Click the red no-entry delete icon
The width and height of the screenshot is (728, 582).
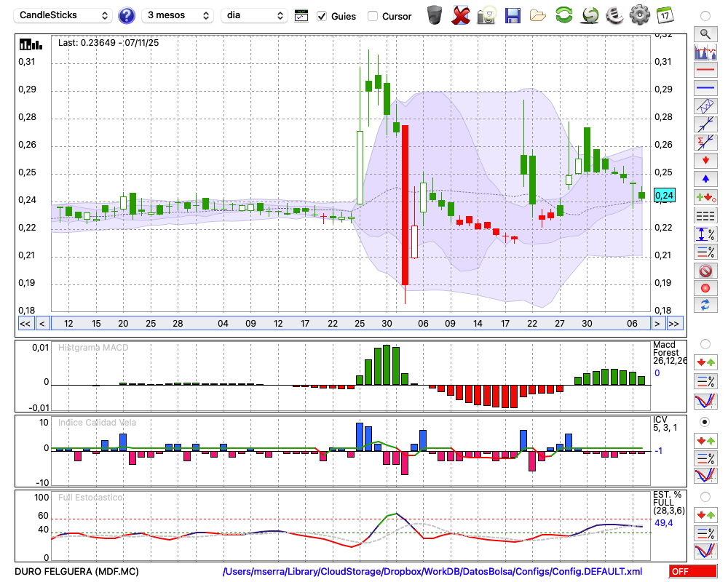[x=705, y=271]
